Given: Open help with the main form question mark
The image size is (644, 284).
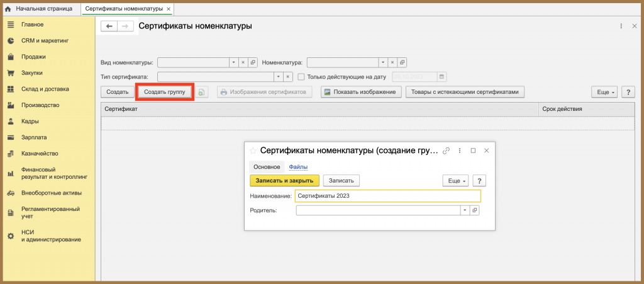Looking at the screenshot, I should pos(628,92).
